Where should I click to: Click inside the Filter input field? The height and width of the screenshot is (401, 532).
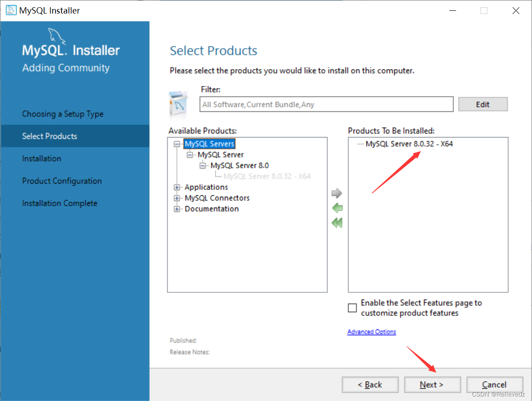tap(325, 104)
